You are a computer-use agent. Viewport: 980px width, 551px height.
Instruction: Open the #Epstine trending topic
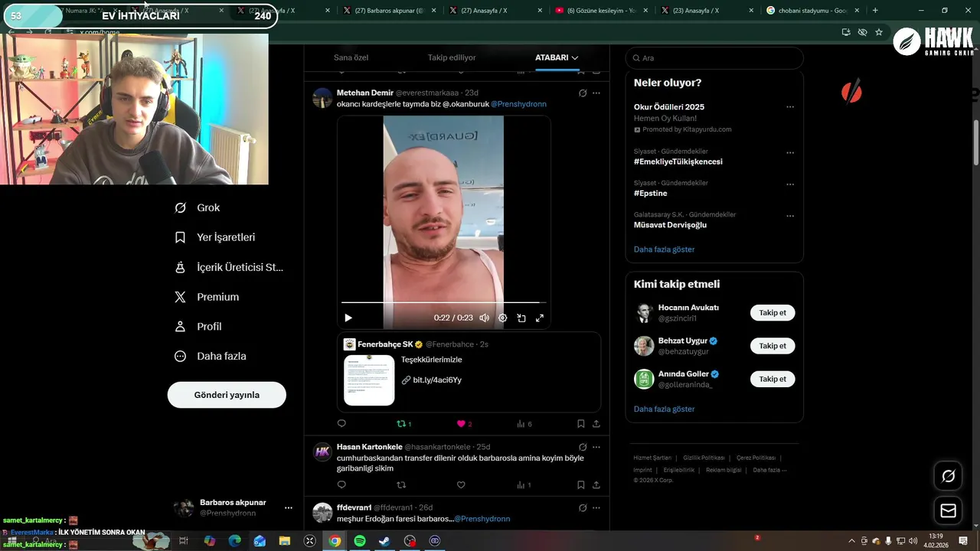click(650, 194)
